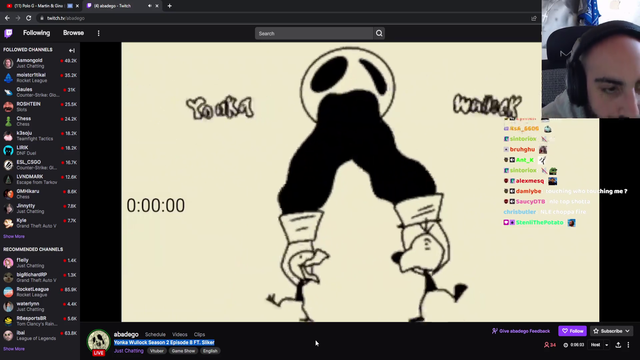Open moistcr1tikal channel in sidebar

coord(40,78)
